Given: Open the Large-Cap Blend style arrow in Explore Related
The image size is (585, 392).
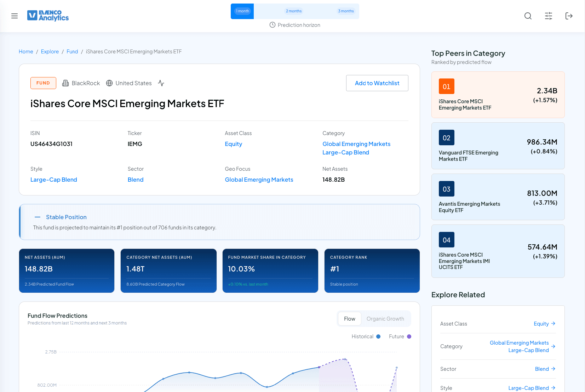Looking at the screenshot, I should tap(553, 388).
